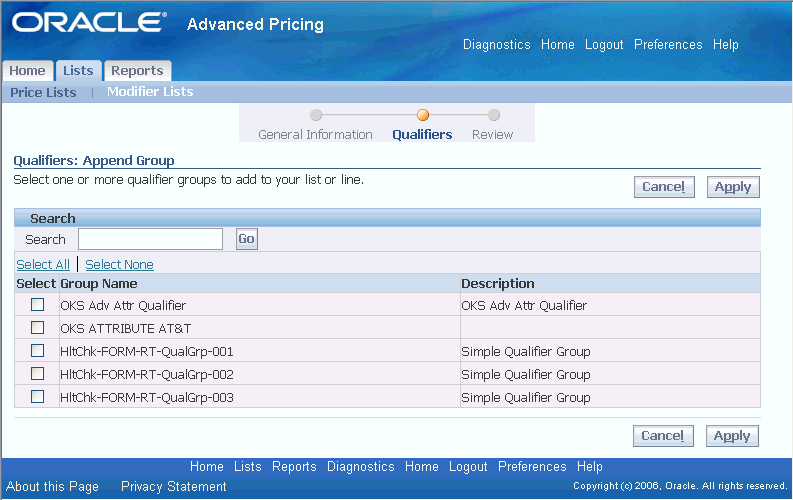
Task: Click the first Home footer link
Action: click(207, 466)
